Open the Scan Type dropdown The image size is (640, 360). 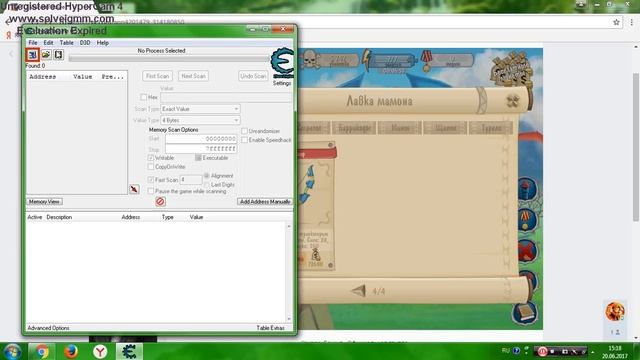point(200,109)
